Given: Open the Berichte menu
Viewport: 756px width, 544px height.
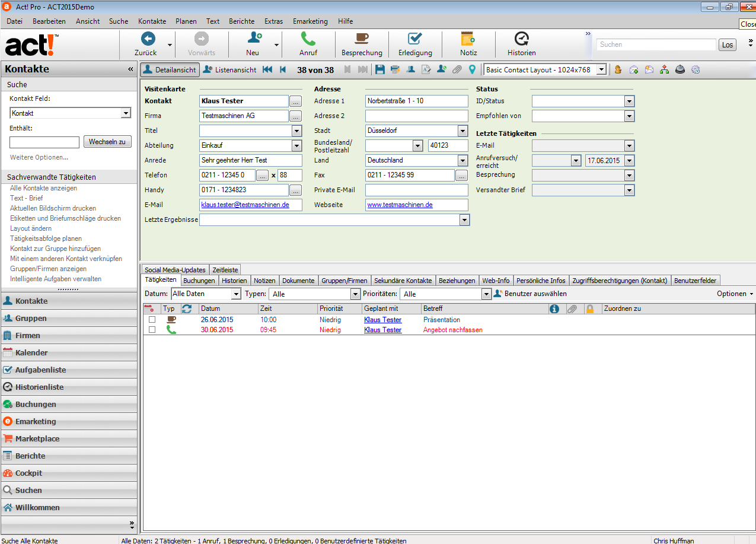Looking at the screenshot, I should [241, 21].
